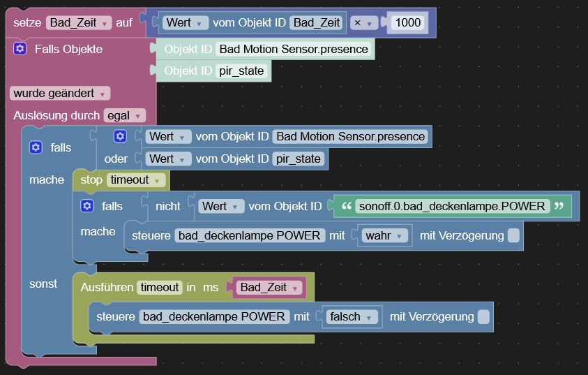Open the gear icon on the outer falls block
Viewport: 588px width, 375px height.
[36, 147]
